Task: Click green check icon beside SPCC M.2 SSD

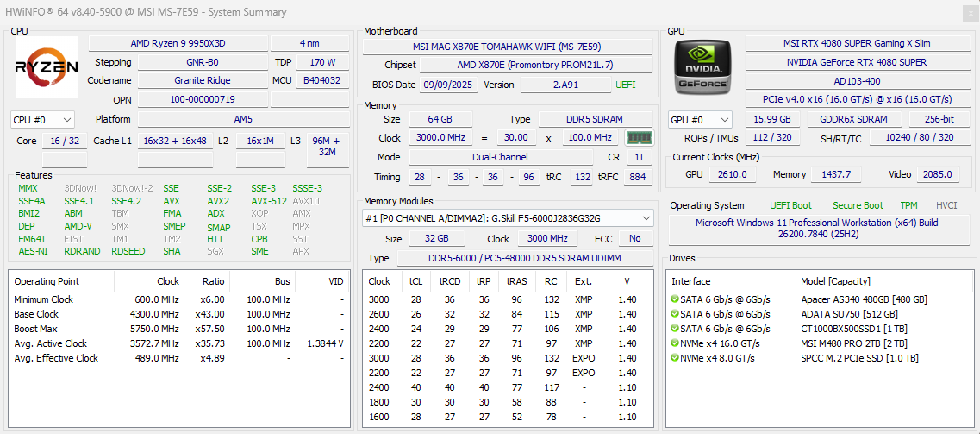Action: tap(674, 358)
